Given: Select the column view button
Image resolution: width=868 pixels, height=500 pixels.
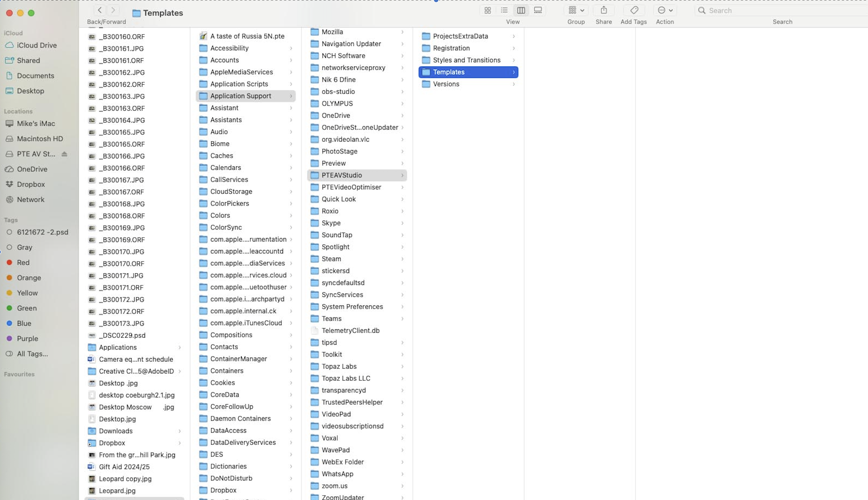Looking at the screenshot, I should click(521, 10).
